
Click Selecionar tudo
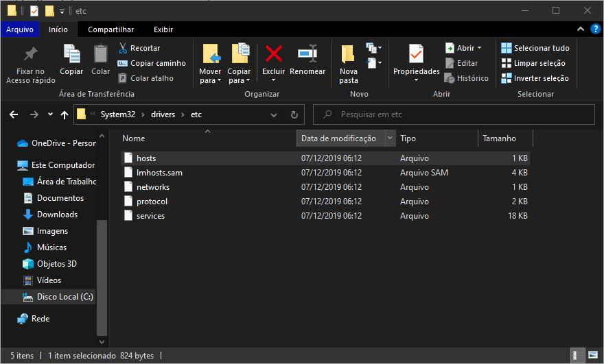(535, 48)
